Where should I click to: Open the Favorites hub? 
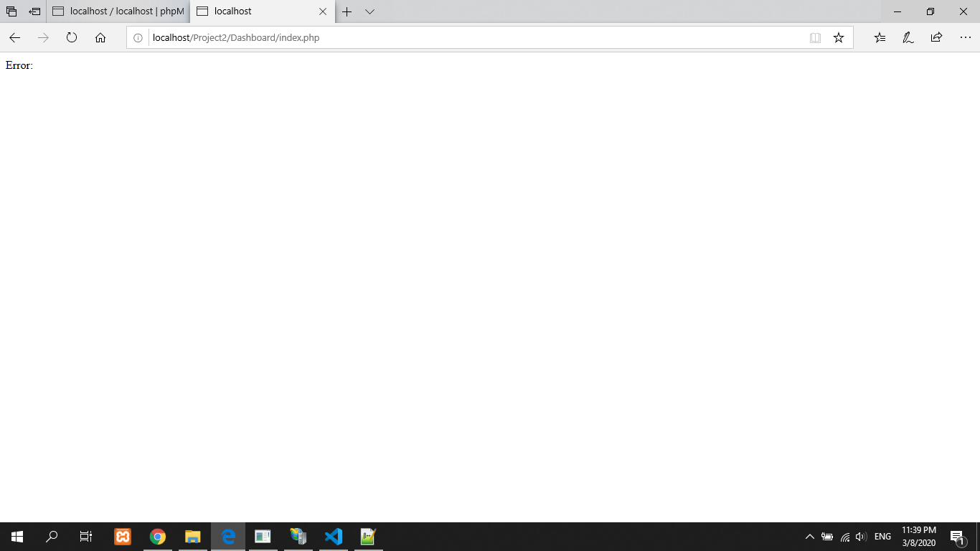(880, 38)
